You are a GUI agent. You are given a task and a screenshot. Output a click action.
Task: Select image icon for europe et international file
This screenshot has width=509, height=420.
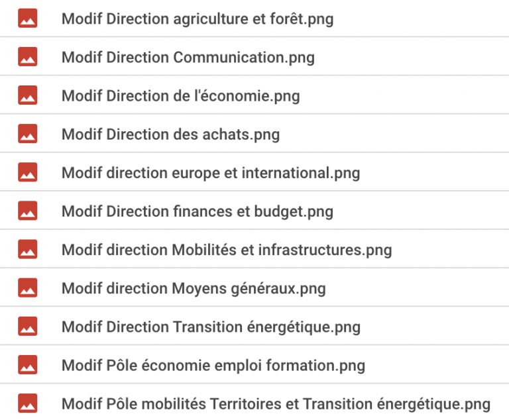(28, 172)
